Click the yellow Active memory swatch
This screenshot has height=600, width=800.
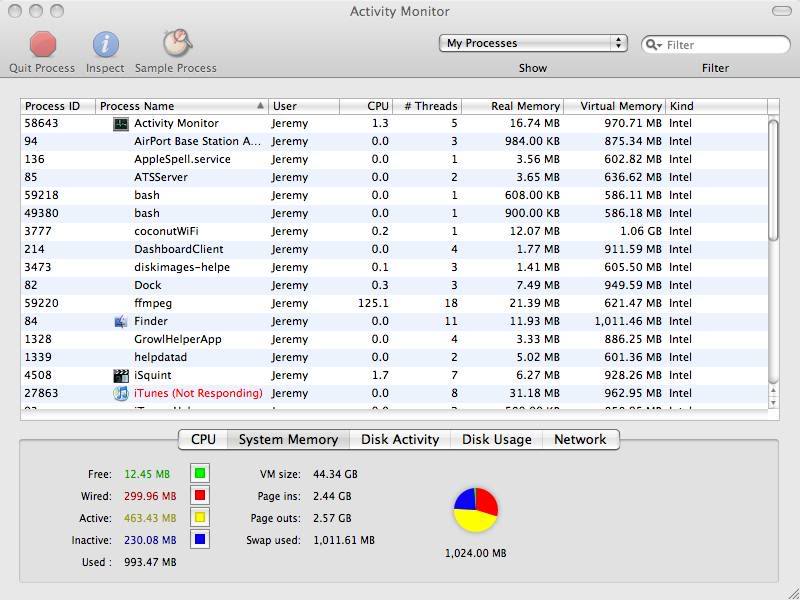coord(200,517)
